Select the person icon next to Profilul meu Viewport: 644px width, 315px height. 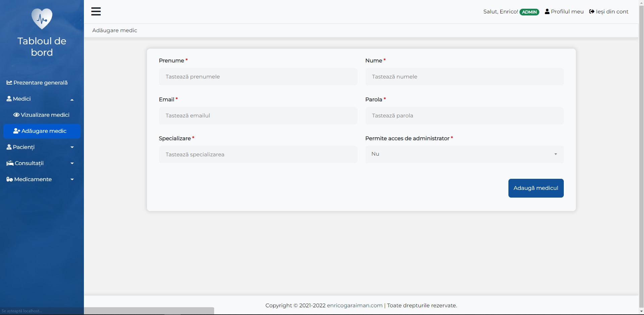[547, 11]
